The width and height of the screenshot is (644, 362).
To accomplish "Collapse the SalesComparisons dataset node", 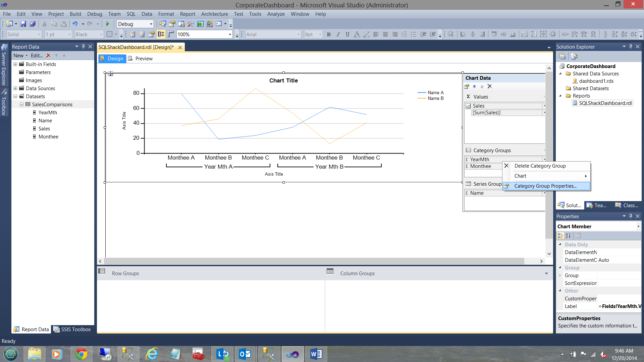I will point(21,105).
